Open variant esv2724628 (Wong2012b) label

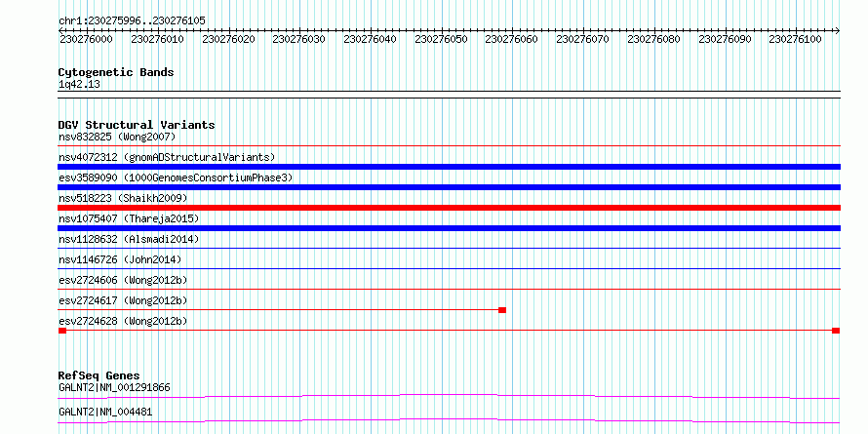tap(123, 321)
